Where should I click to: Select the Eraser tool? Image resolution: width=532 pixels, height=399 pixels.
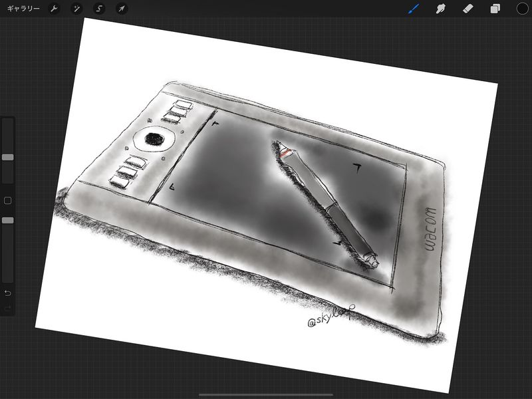pos(467,9)
